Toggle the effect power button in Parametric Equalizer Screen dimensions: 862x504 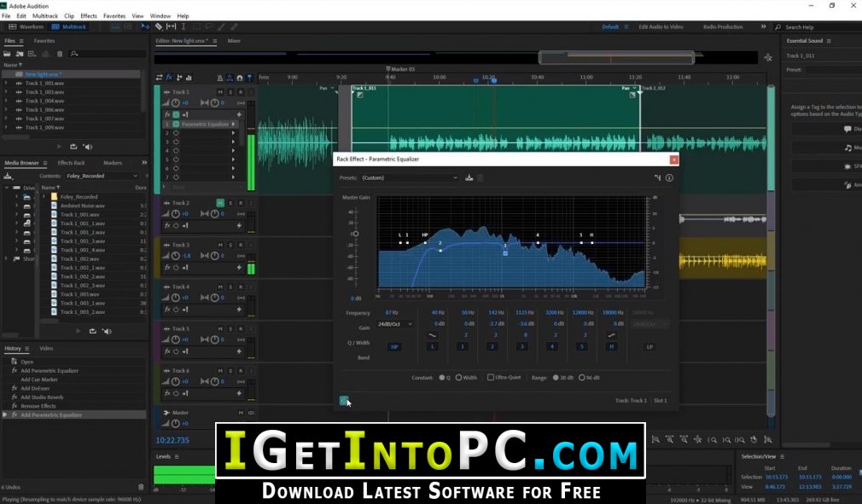click(344, 400)
